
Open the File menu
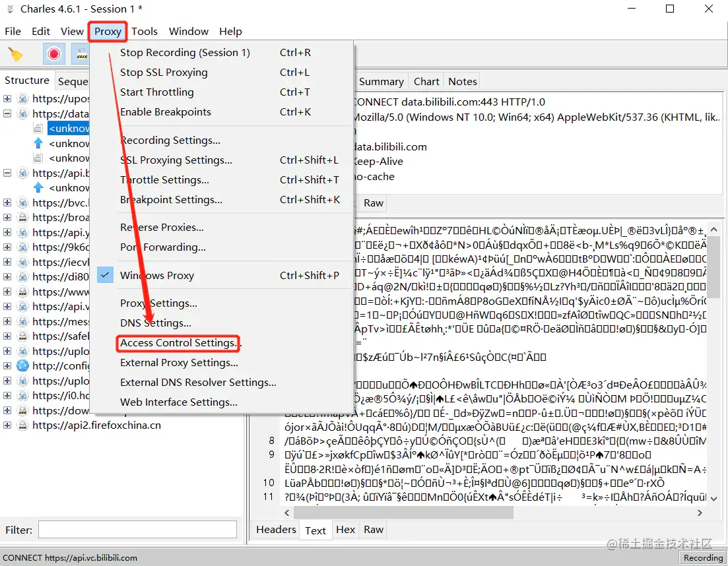click(x=13, y=31)
